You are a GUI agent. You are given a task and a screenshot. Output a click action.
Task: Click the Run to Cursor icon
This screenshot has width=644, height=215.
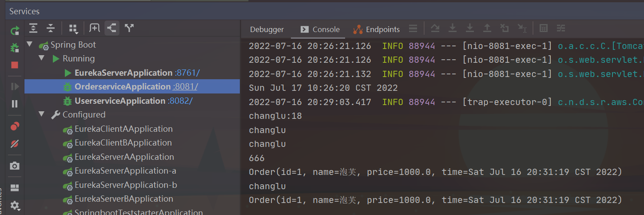pos(522,28)
